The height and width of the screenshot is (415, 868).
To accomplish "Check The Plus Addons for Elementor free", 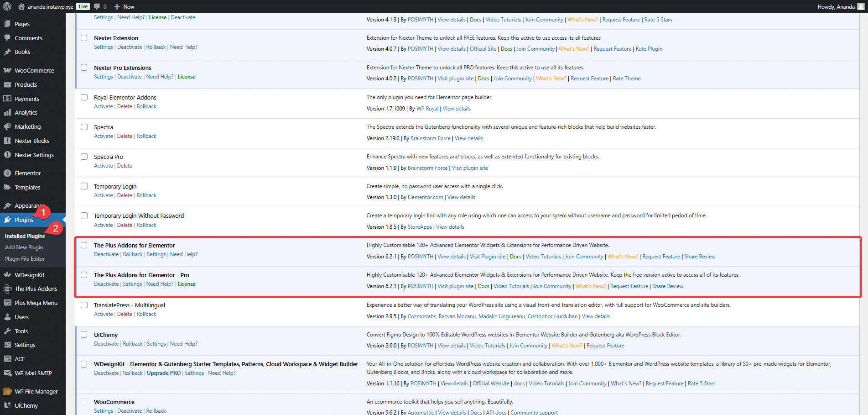I will (x=84, y=245).
